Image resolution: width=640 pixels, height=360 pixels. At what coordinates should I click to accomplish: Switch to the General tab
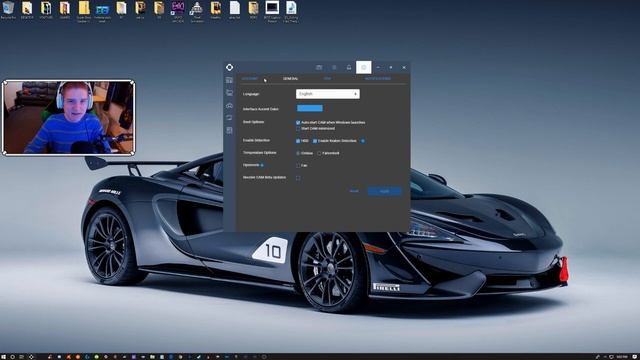291,79
